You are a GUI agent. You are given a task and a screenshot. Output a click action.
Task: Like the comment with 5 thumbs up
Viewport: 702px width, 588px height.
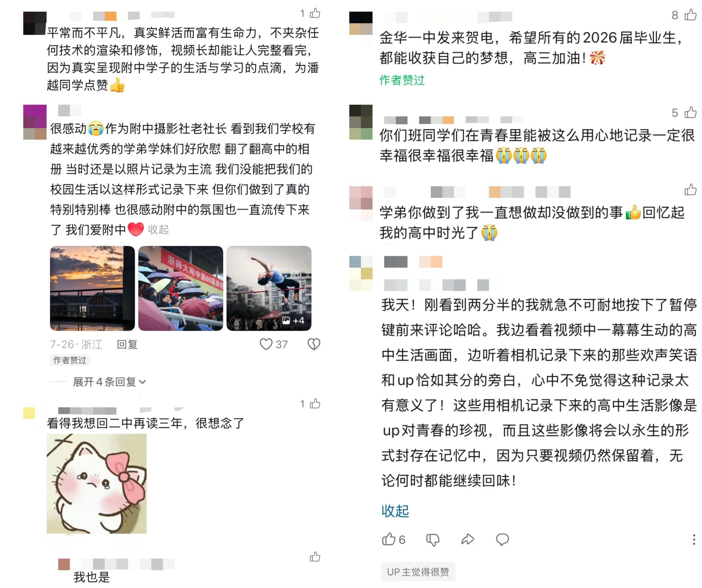tap(690, 112)
